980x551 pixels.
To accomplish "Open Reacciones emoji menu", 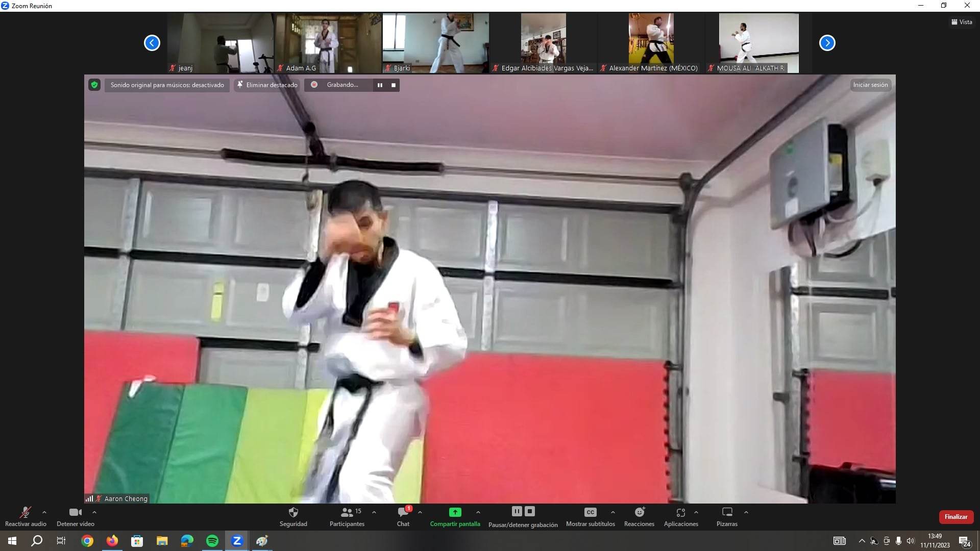I will [x=639, y=516].
